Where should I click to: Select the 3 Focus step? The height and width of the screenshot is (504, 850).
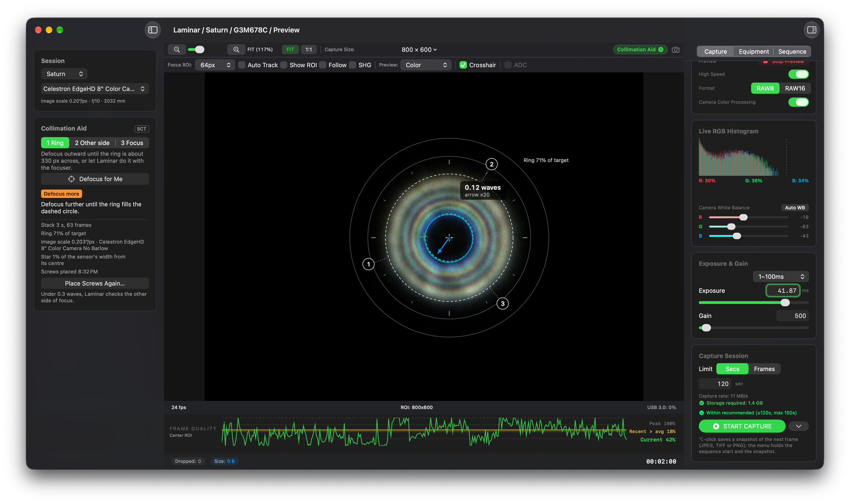pyautogui.click(x=132, y=143)
